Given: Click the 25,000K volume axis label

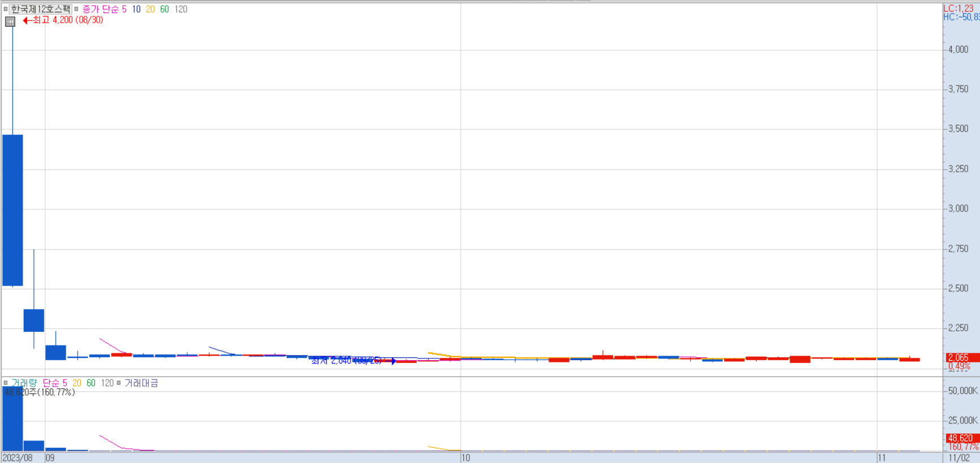Looking at the screenshot, I should (962, 421).
